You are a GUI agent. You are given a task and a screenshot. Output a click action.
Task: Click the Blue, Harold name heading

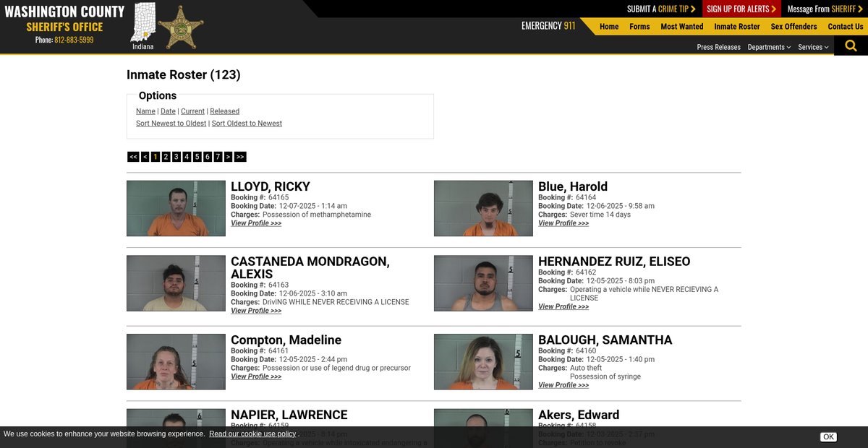(573, 186)
